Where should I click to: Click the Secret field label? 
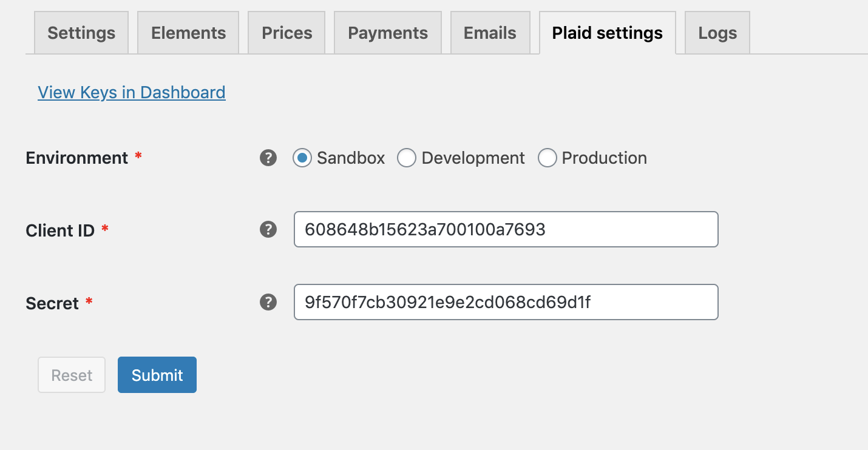(x=52, y=303)
